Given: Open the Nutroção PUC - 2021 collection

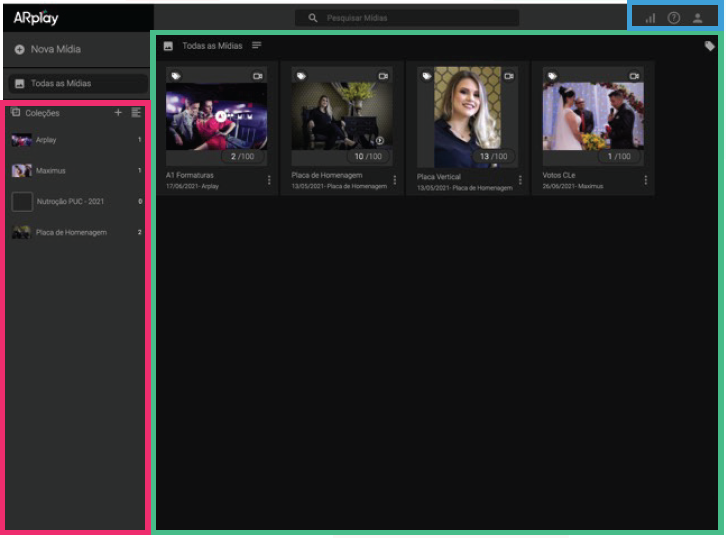Looking at the screenshot, I should click(x=76, y=202).
